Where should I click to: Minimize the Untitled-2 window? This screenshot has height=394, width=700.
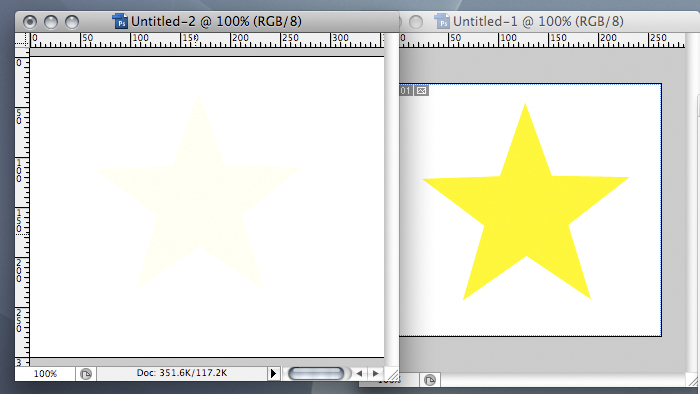click(x=51, y=21)
